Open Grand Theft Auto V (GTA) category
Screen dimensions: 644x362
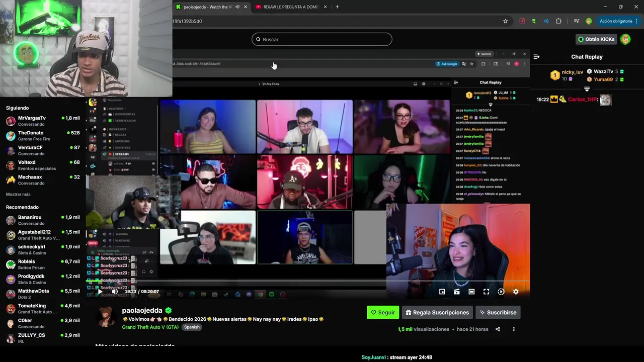coord(150,327)
